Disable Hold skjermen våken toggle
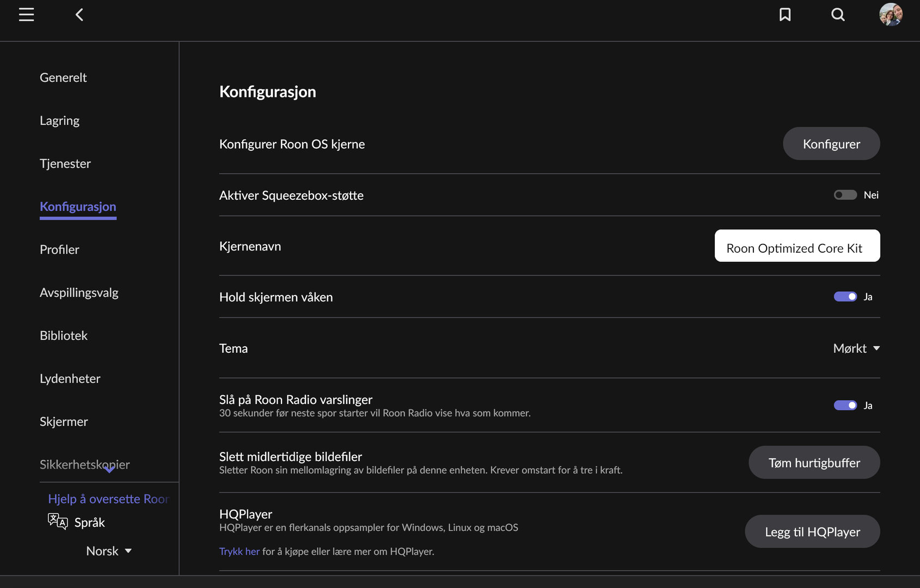 [845, 297]
